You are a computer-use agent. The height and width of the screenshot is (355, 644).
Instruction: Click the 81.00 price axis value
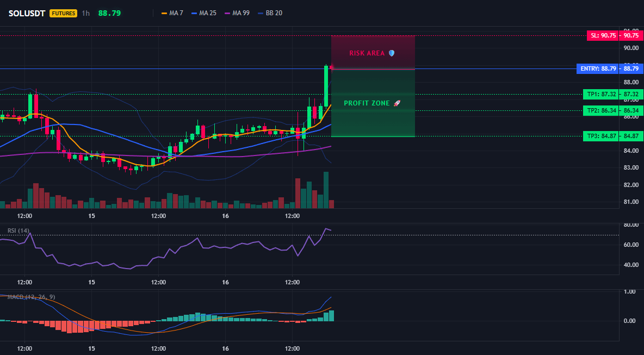click(x=631, y=202)
